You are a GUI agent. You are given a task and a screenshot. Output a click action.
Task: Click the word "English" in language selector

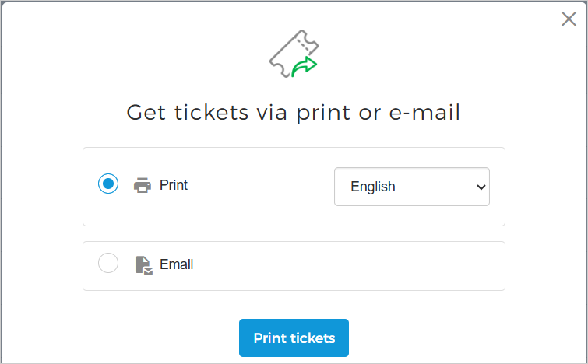(x=373, y=187)
